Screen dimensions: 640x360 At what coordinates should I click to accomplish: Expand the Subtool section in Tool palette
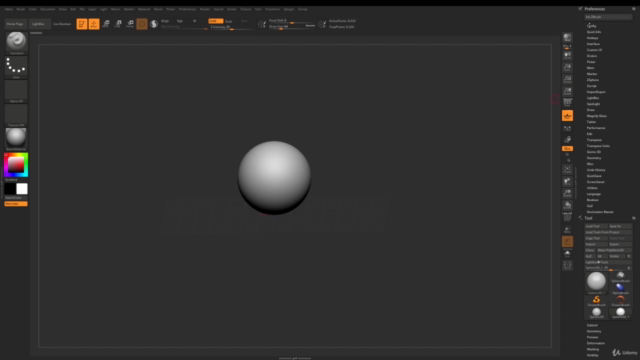(592, 325)
